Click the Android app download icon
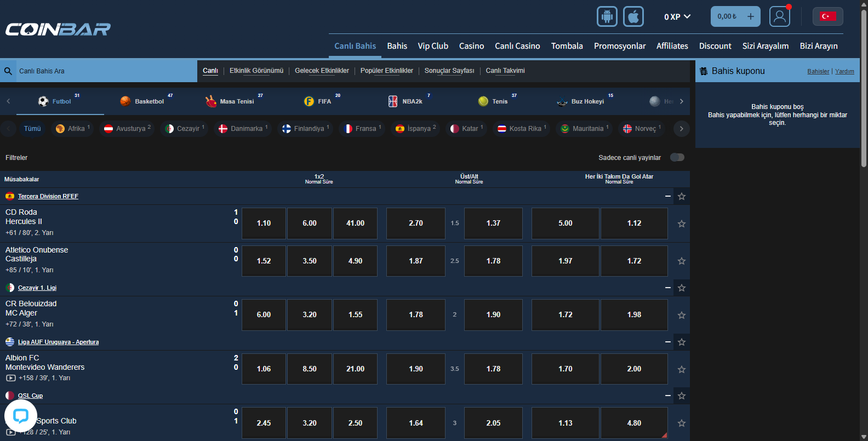 click(607, 16)
